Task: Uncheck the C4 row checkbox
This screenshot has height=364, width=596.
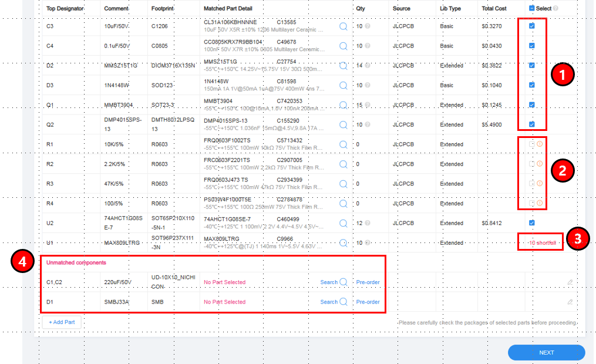Action: coord(531,46)
